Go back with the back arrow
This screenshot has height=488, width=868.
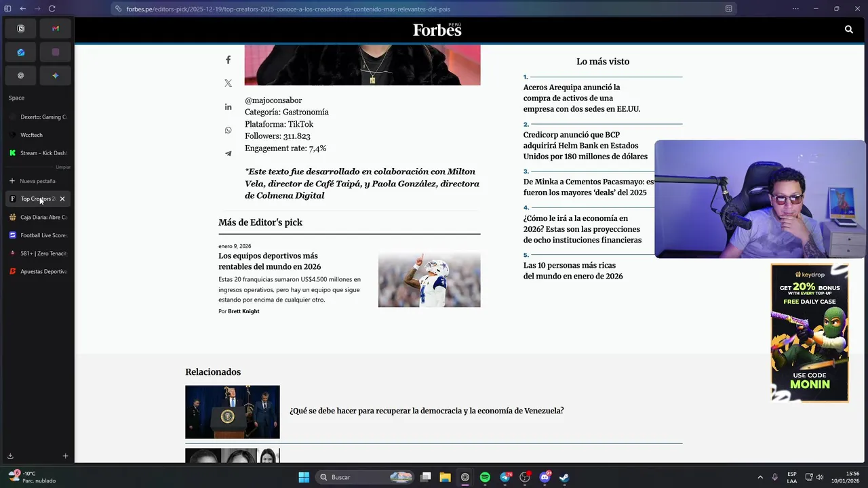22,9
